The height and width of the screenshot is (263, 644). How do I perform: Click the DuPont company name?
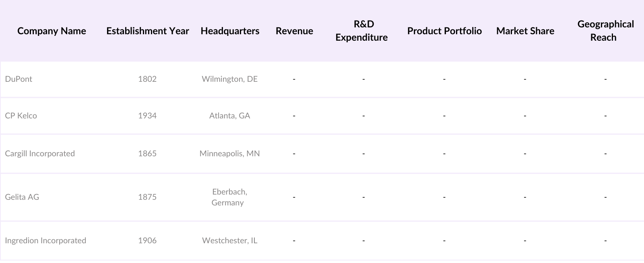point(19,79)
